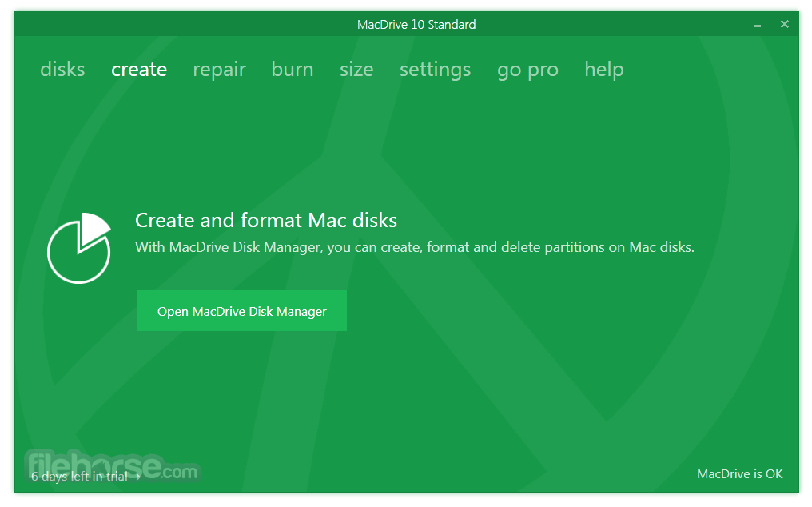Click the 6 days left in trial link
Viewport: 812px width, 507px height.
click(79, 476)
